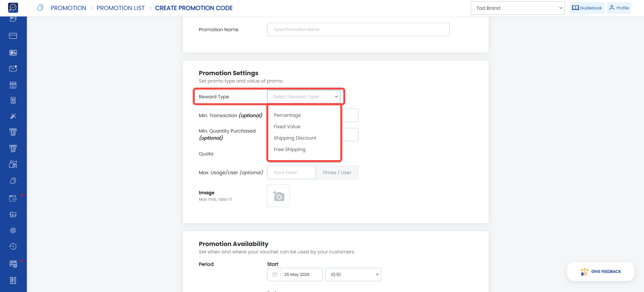Open the store front sidebar icon
The width and height of the screenshot is (644, 292).
point(13,85)
